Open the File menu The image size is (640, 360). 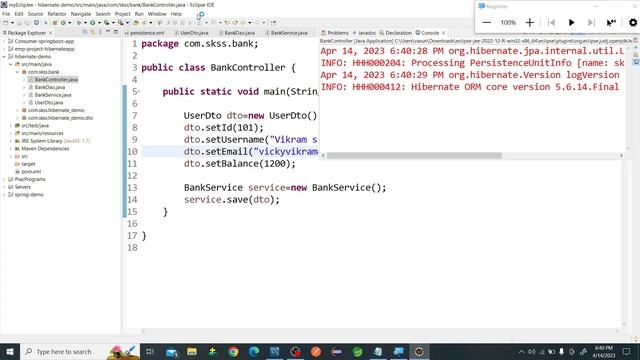pos(6,14)
